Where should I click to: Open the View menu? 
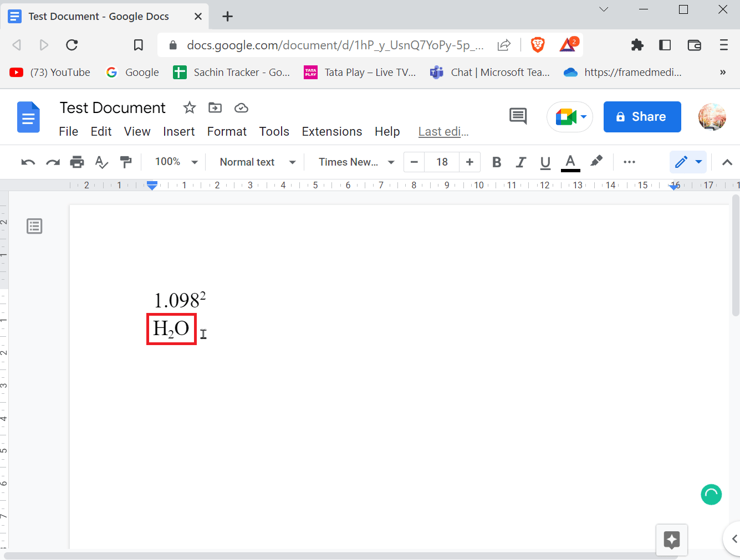pyautogui.click(x=137, y=132)
